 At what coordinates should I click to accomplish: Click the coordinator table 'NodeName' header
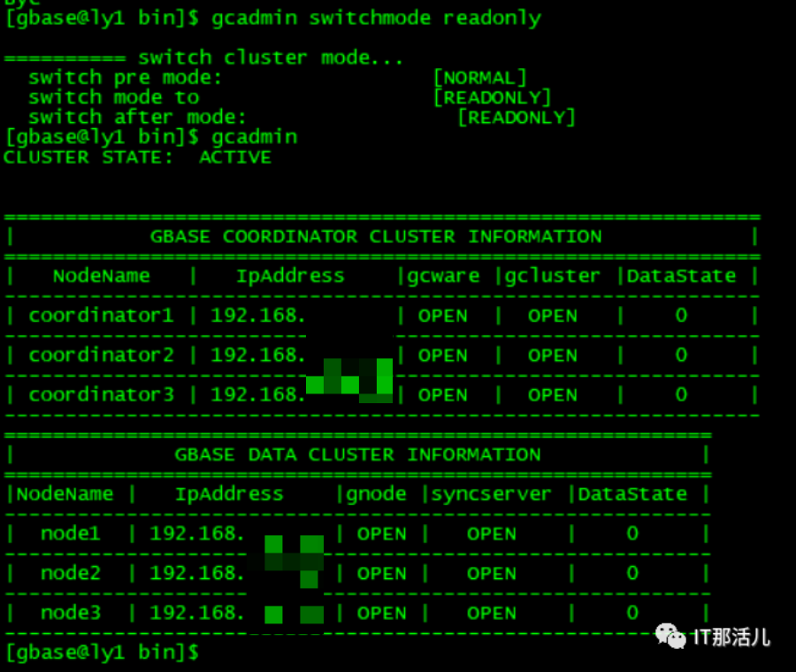[102, 276]
